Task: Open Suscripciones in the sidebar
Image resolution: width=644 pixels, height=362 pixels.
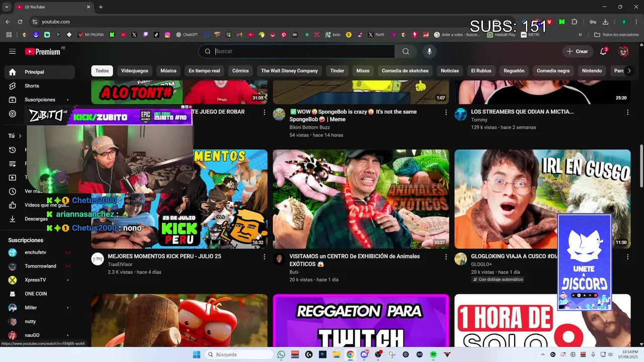Action: coord(39,100)
